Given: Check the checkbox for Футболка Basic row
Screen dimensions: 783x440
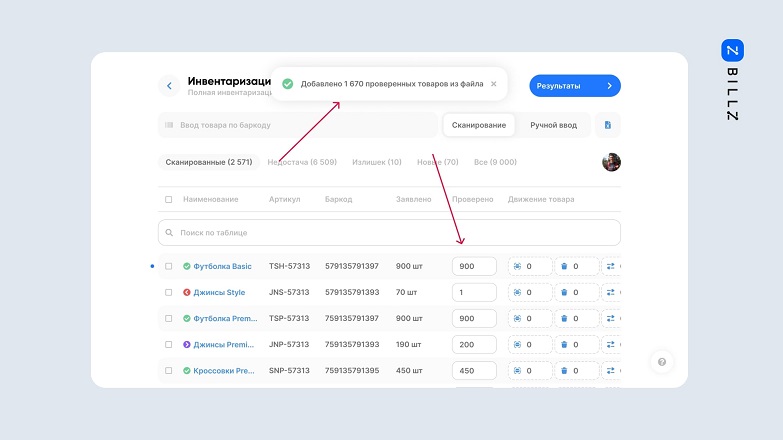Looking at the screenshot, I should pyautogui.click(x=168, y=267).
